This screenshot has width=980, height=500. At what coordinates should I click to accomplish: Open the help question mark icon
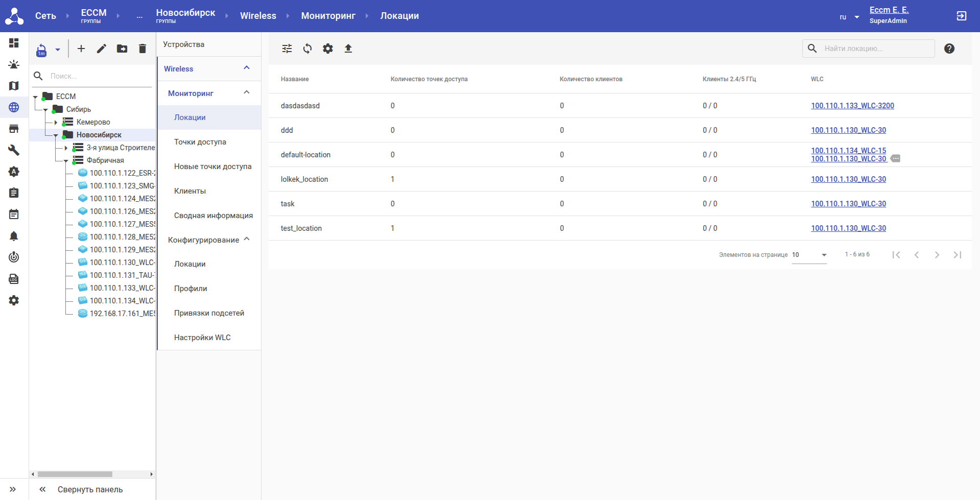coord(949,49)
